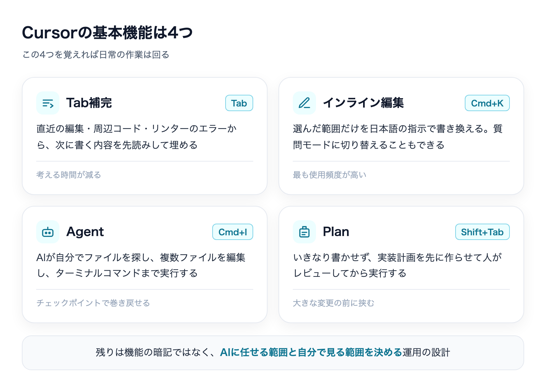The image size is (546, 392).
Task: Click the Plan description about 実装計画
Action: tap(398, 265)
